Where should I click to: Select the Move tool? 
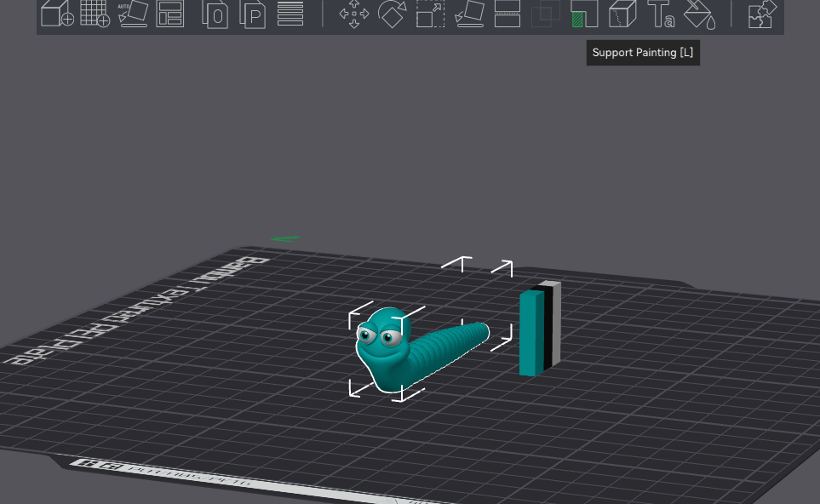[354, 14]
